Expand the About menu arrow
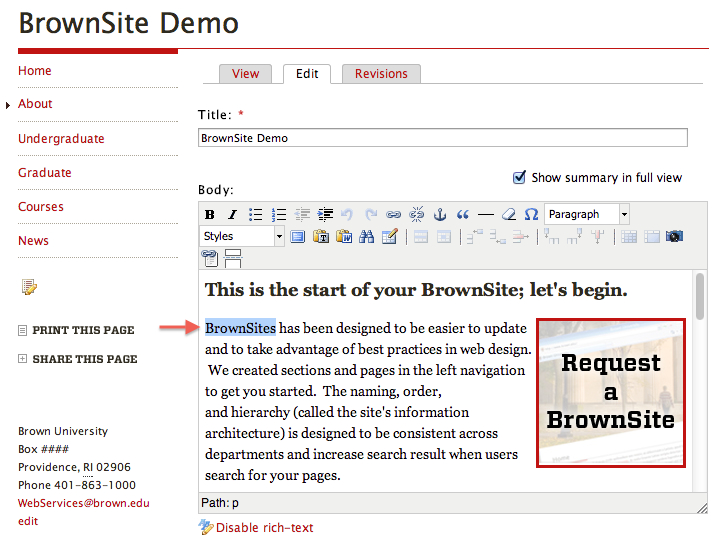Image resolution: width=725 pixels, height=538 pixels. [x=8, y=106]
